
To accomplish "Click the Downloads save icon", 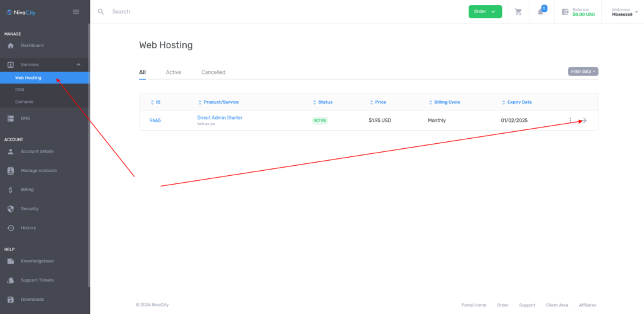I will point(11,300).
